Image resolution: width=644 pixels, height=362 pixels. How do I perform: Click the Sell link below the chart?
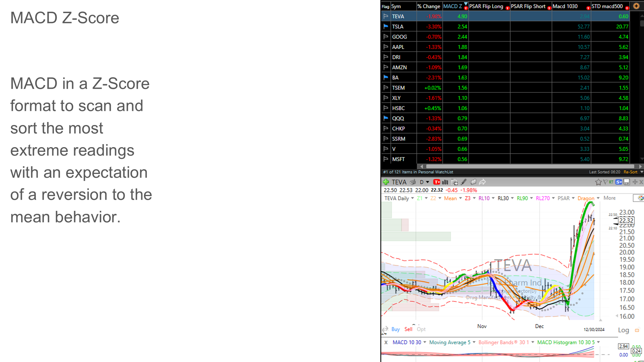pos(408,329)
